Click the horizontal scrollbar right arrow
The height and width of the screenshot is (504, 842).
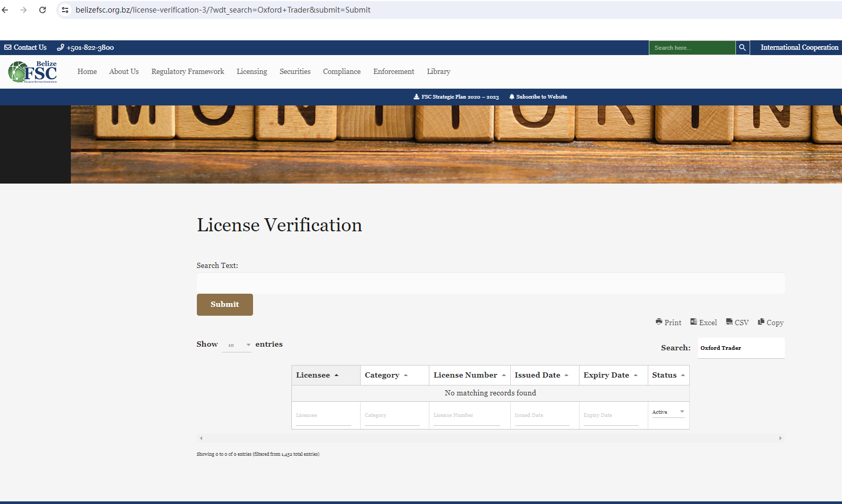pos(780,438)
